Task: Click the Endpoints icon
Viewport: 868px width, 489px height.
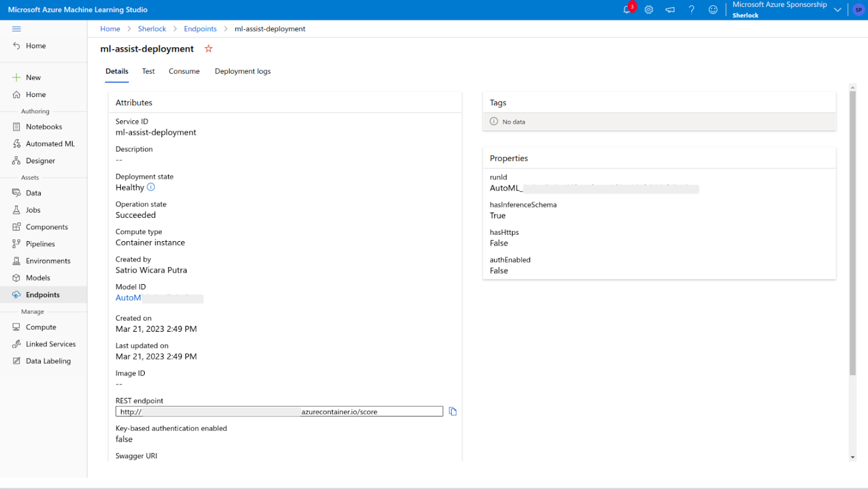Action: [x=16, y=295]
